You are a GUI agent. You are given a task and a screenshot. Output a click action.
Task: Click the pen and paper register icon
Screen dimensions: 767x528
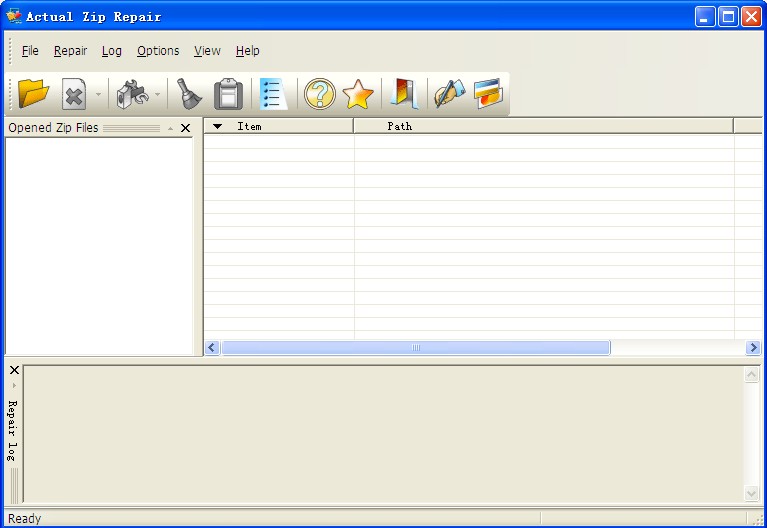(x=449, y=94)
